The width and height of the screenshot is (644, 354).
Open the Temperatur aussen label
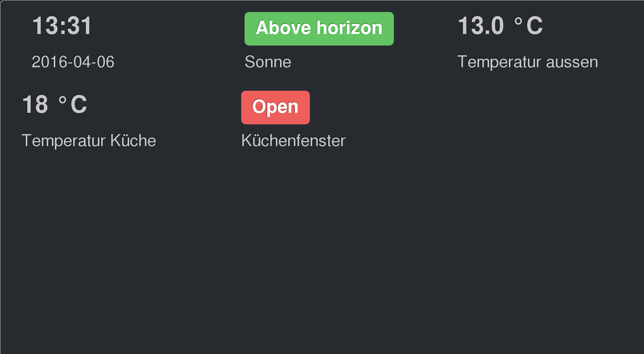pyautogui.click(x=527, y=62)
